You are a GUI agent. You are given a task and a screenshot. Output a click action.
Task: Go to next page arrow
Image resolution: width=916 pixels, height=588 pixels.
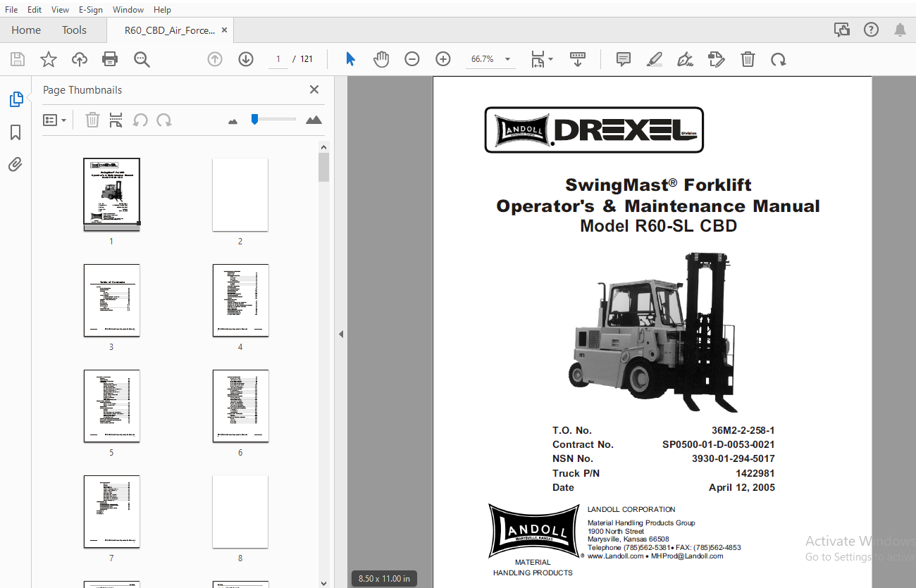(x=246, y=59)
